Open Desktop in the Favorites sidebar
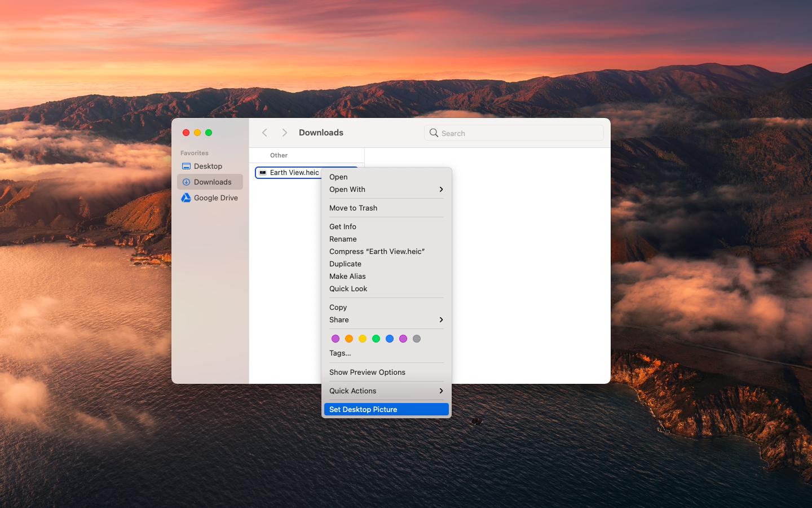This screenshot has height=508, width=812. [x=210, y=166]
